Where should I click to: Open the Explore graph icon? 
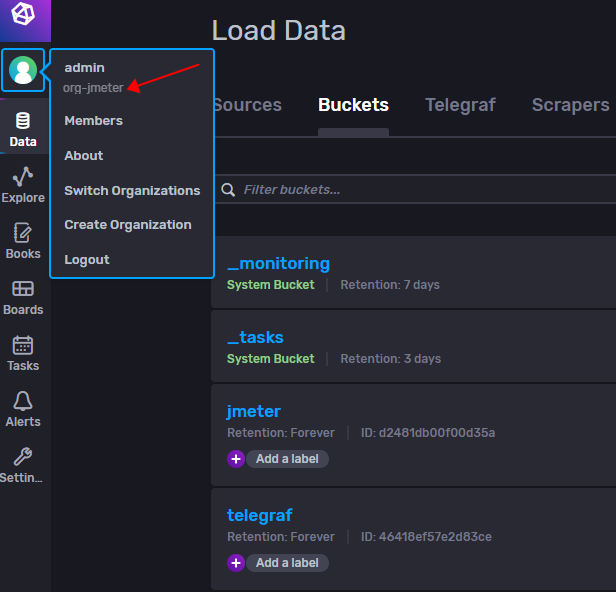[23, 176]
